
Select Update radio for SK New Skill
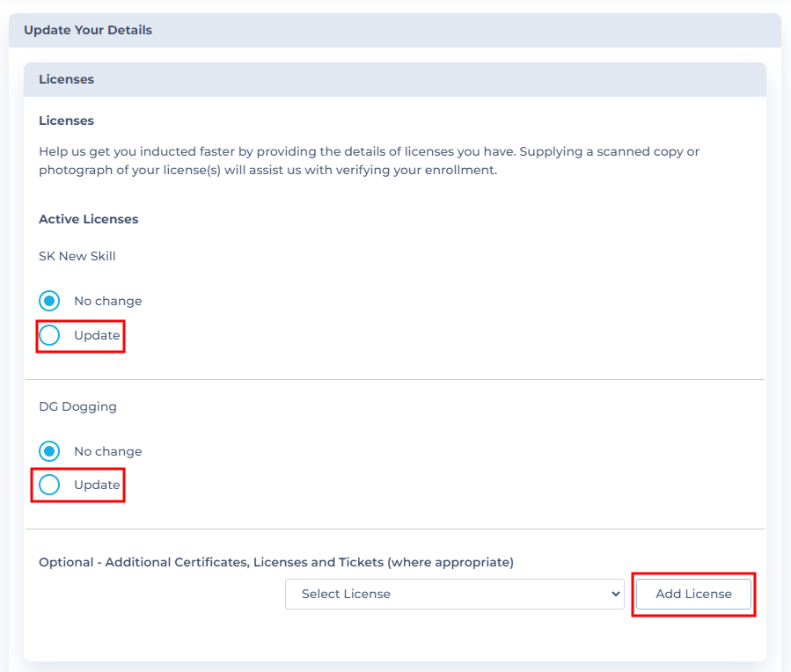point(49,335)
